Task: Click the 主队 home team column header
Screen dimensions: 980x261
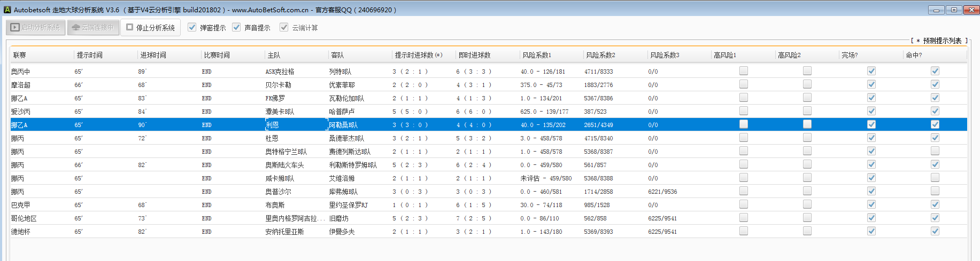Action: (274, 55)
